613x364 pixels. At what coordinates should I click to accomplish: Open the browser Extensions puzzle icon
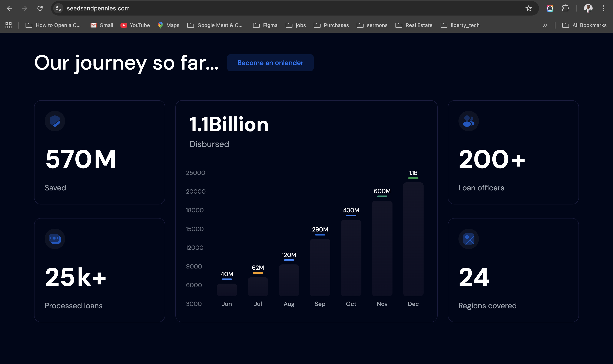click(x=565, y=8)
